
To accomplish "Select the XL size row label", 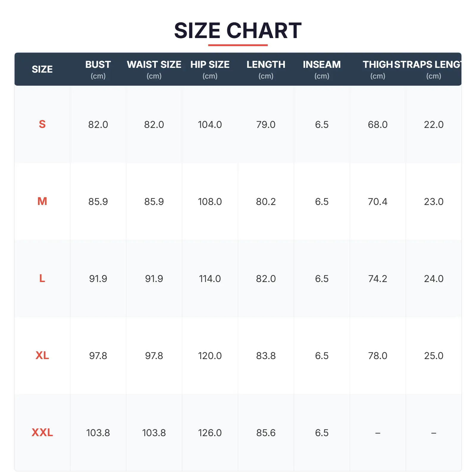I will [x=42, y=356].
